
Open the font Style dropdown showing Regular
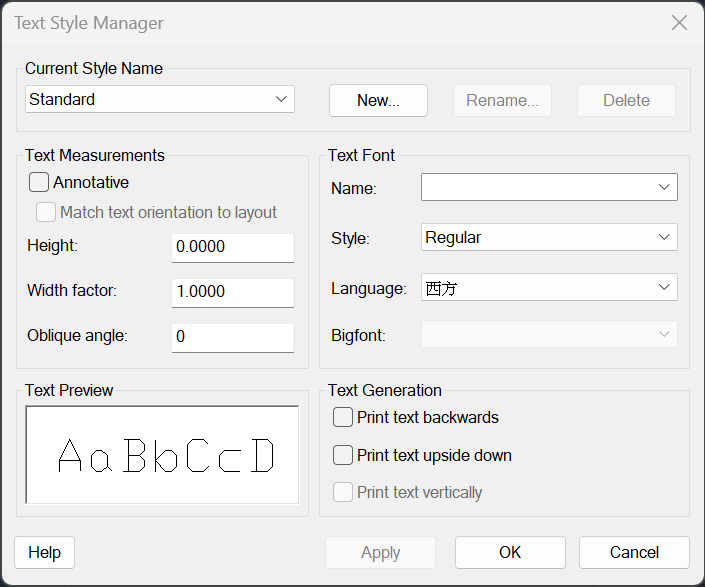coord(549,237)
